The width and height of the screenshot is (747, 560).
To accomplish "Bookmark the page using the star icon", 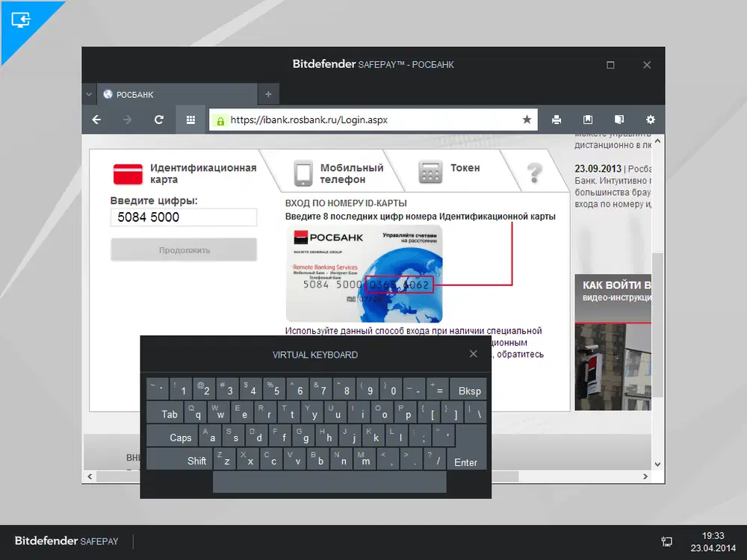I will tap(527, 119).
